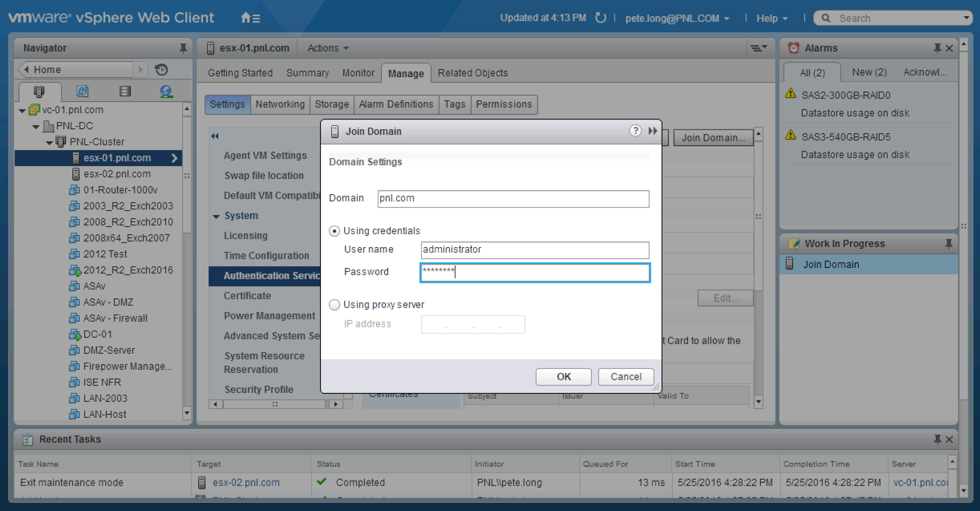Viewport: 980px width, 511px height.
Task: Open the pete.long@PNL.COM user menu
Action: tap(676, 18)
